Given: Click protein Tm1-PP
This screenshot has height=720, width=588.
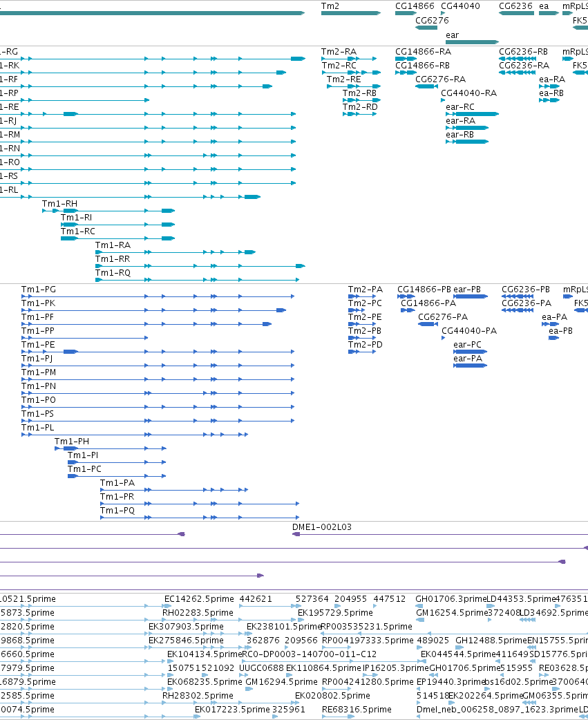Looking at the screenshot, I should click(85, 338).
